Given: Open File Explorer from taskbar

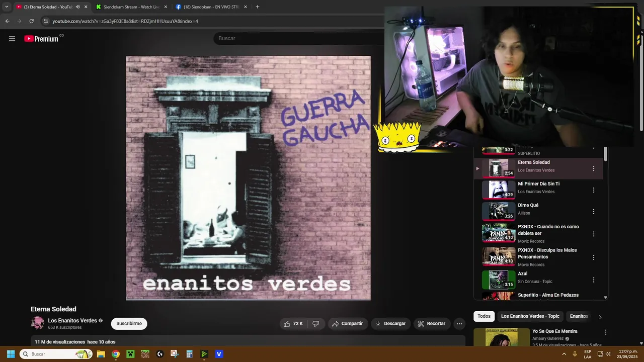Looking at the screenshot, I should [x=101, y=354].
